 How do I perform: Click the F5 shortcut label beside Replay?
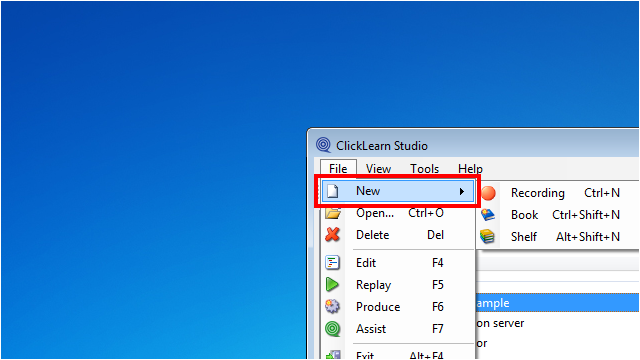tap(438, 285)
